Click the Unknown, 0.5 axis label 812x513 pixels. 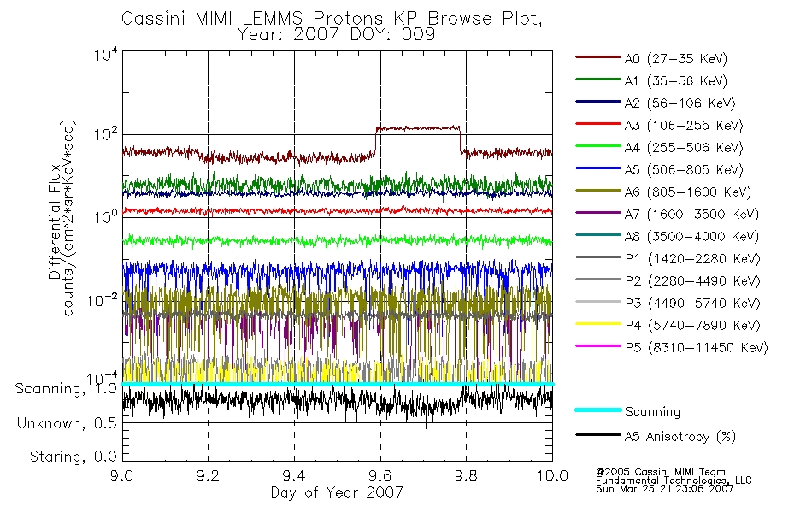click(67, 423)
